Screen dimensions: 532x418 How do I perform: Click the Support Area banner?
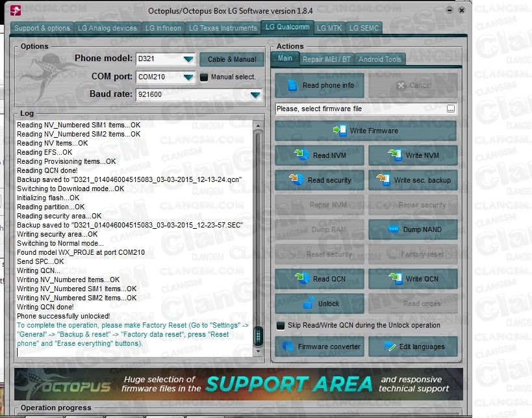coord(238,384)
